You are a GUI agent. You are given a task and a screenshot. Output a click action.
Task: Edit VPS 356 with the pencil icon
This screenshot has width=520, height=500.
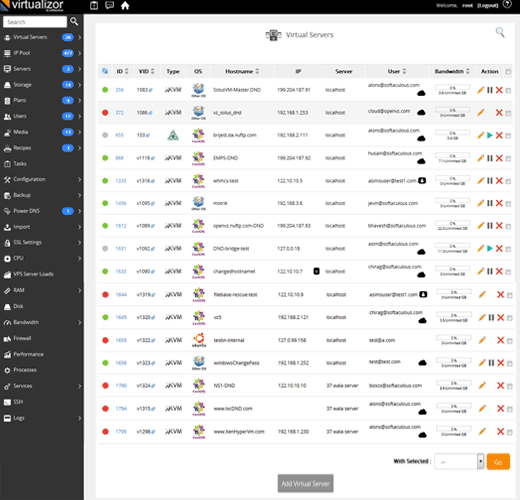[480, 90]
